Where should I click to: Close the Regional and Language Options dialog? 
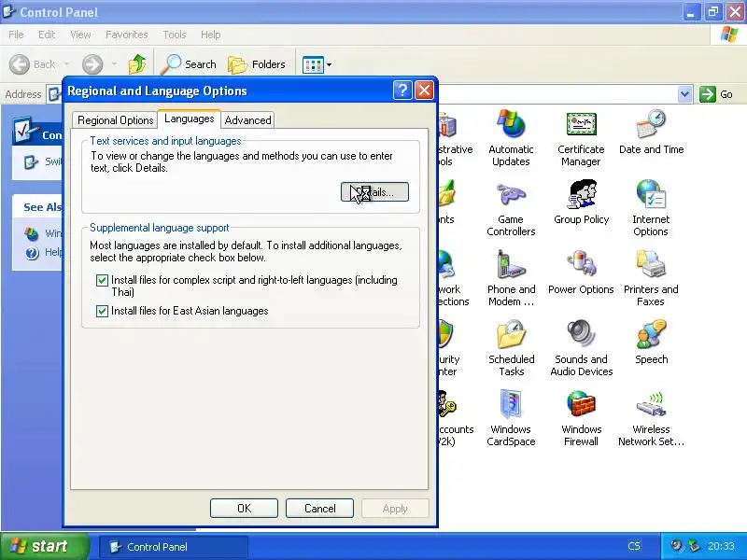coord(424,90)
